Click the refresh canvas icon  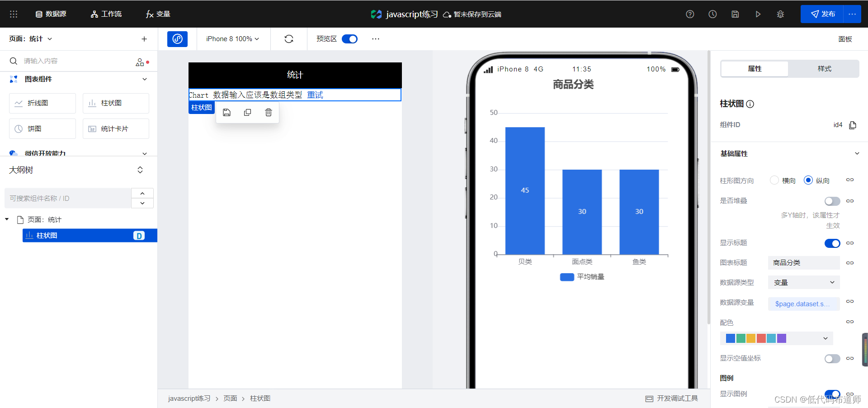[x=289, y=39]
